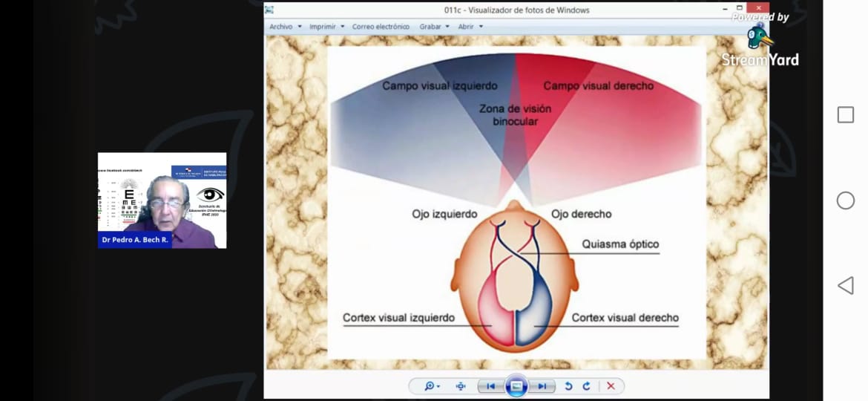Click the 'Ojo izquierdo' label
This screenshot has height=401, width=868.
(444, 214)
